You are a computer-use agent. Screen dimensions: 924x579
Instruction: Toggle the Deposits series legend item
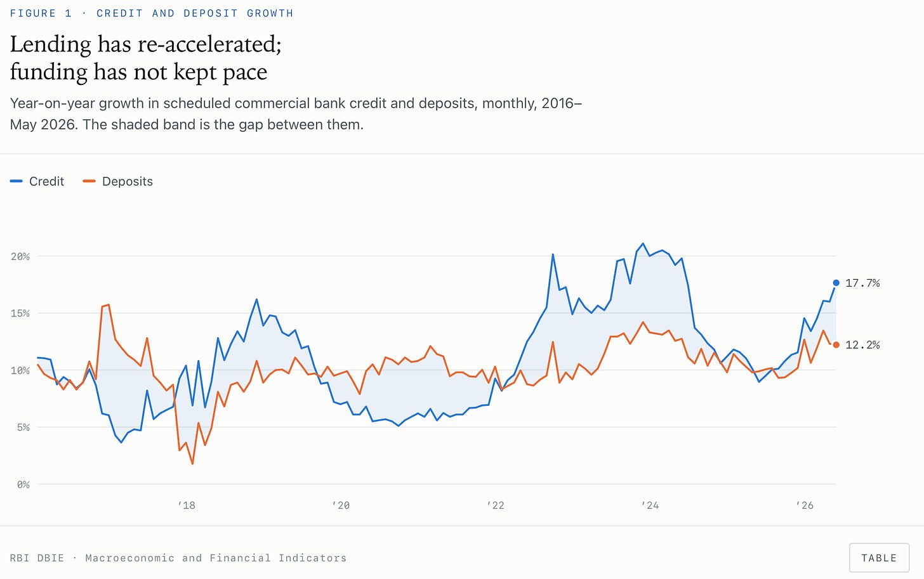118,181
